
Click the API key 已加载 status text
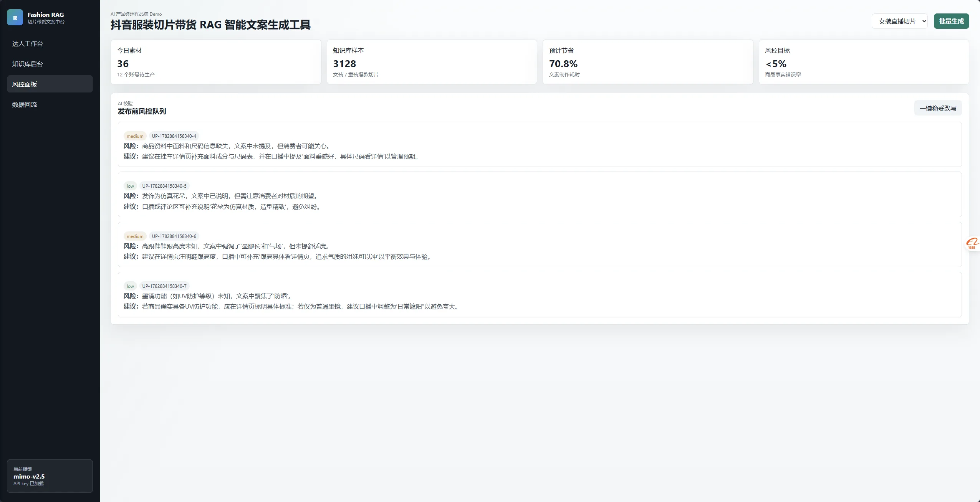28,484
